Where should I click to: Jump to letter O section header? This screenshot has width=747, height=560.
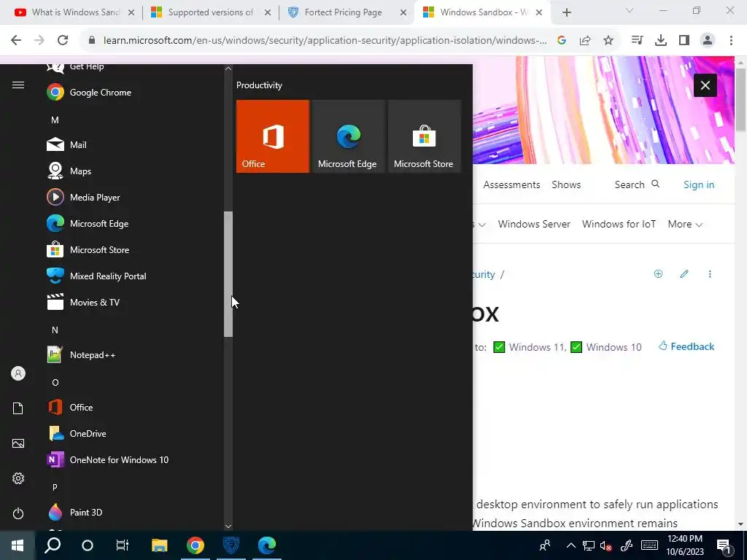[55, 382]
